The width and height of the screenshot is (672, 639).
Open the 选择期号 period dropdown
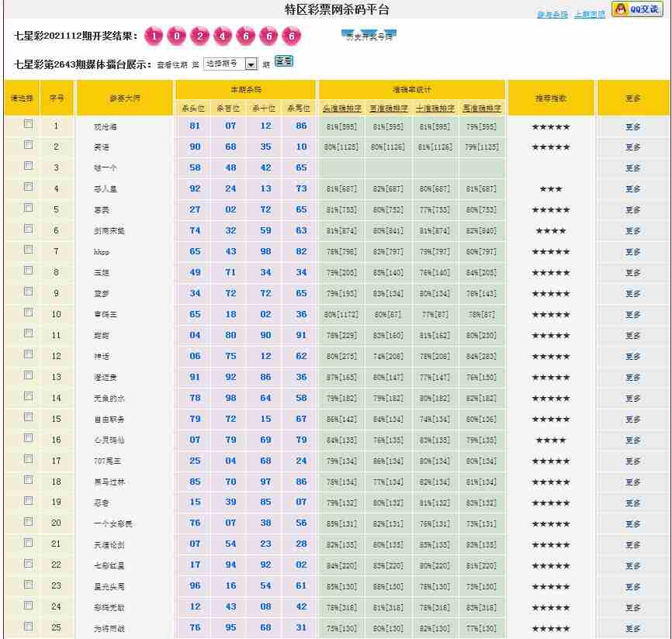pos(224,64)
